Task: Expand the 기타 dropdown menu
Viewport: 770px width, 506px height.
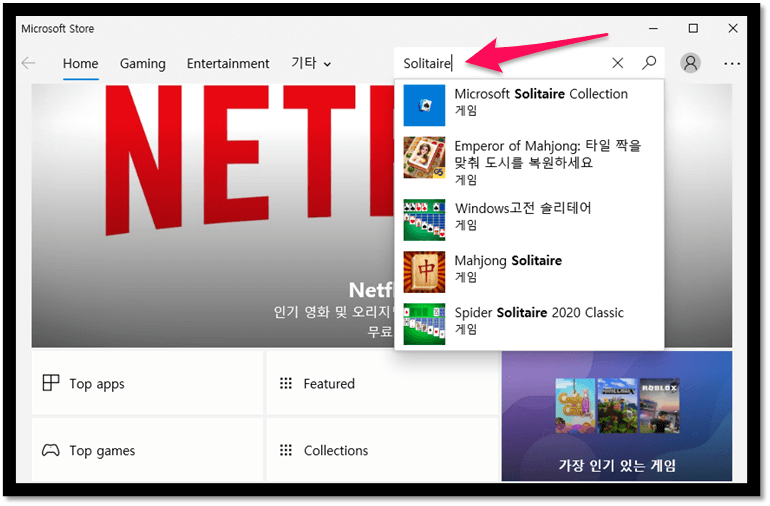Action: (x=311, y=63)
